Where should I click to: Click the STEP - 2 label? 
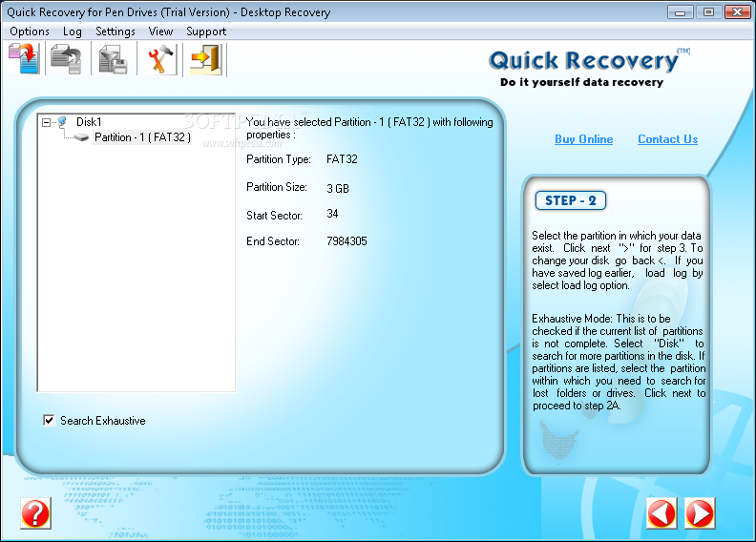(571, 200)
